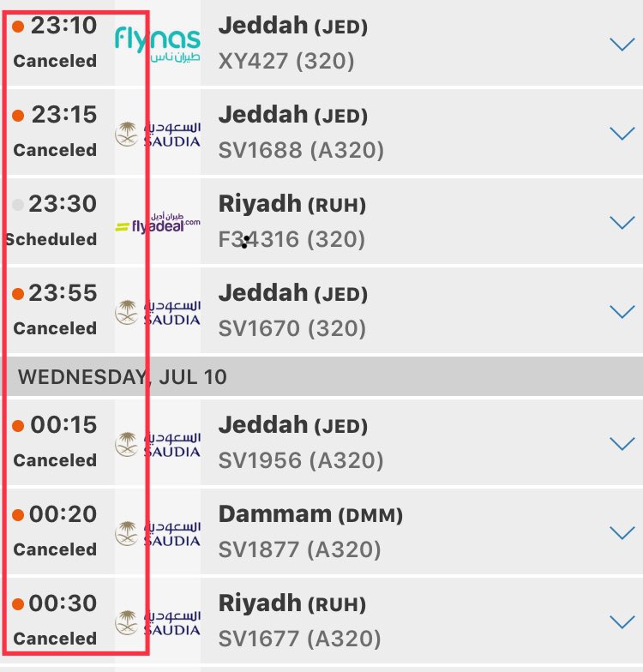The width and height of the screenshot is (643, 672).
Task: Expand details for flyadeal flight F34316
Action: (x=622, y=223)
